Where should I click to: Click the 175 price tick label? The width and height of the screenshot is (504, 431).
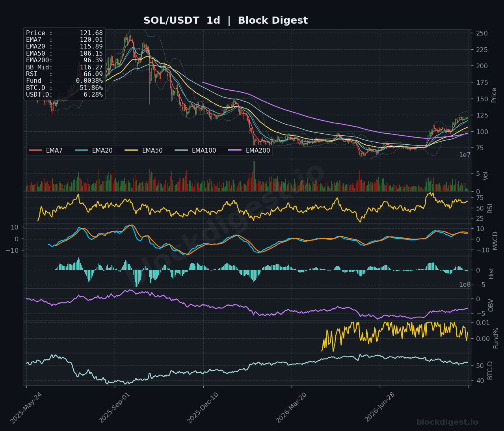click(482, 82)
